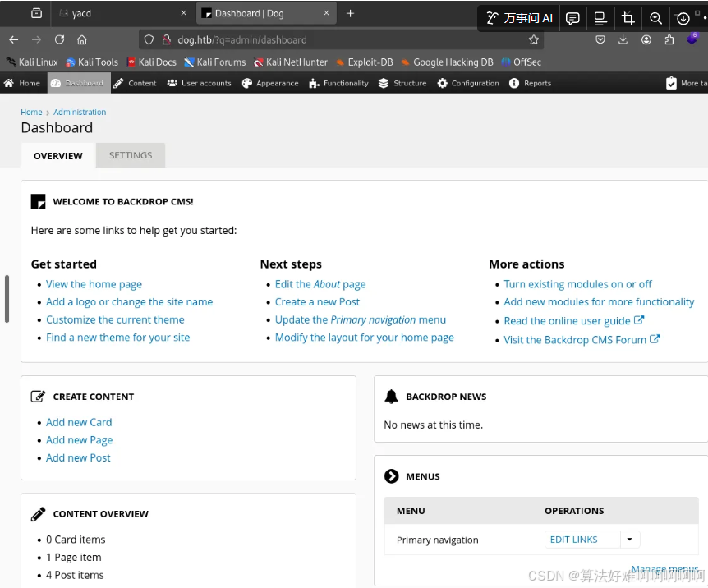Open the OffSec bookmark
Screen dimensions: 708x588
pyautogui.click(x=521, y=62)
